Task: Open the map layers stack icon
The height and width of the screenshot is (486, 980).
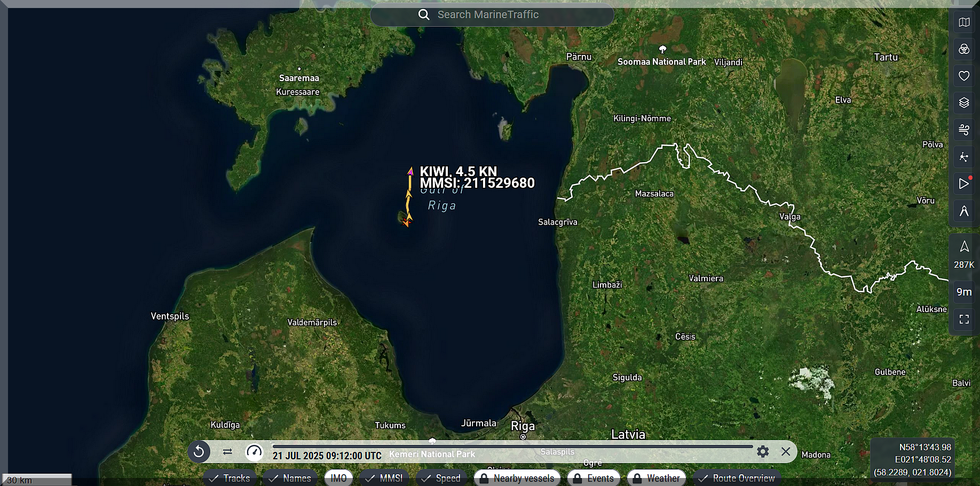Action: click(x=964, y=102)
